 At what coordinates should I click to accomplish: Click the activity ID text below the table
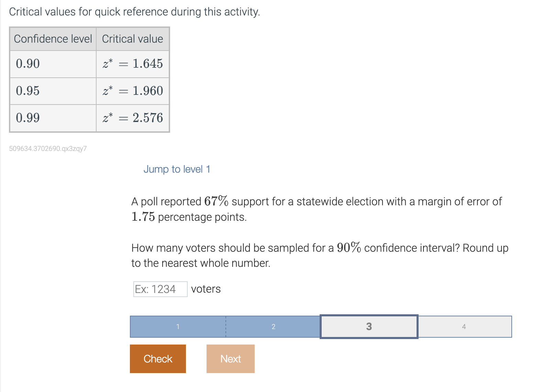(x=48, y=148)
